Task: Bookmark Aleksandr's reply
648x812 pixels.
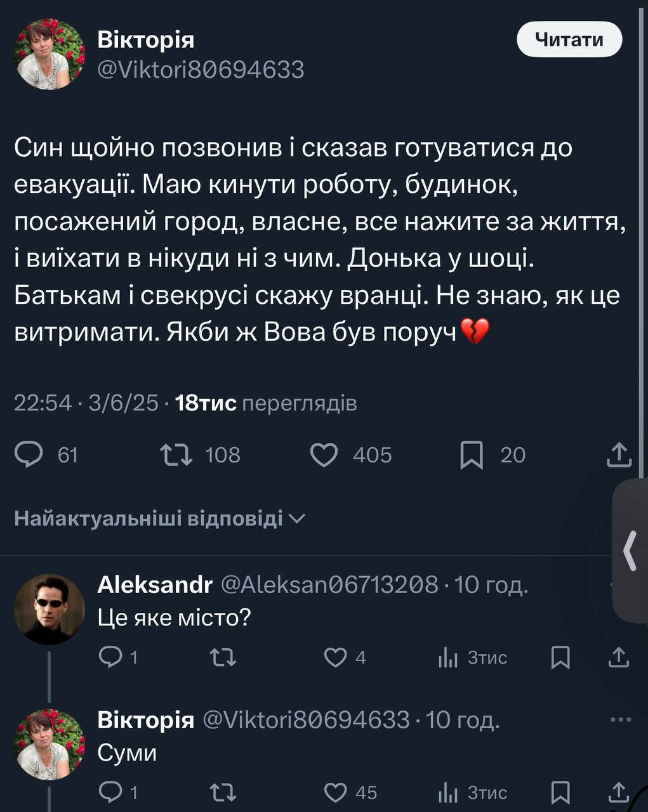Action: 560,658
